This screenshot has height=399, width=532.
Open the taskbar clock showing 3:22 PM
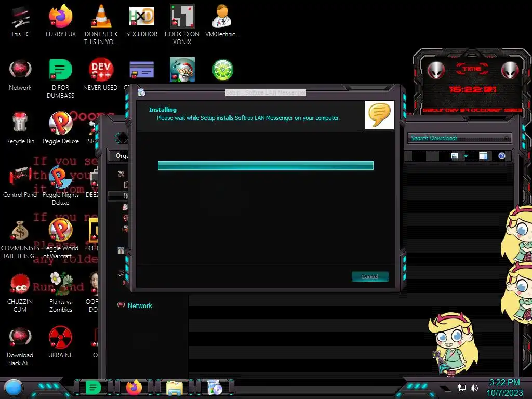click(x=504, y=388)
